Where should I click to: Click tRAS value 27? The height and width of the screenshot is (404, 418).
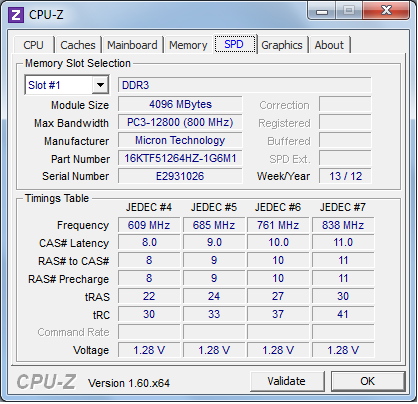(278, 296)
